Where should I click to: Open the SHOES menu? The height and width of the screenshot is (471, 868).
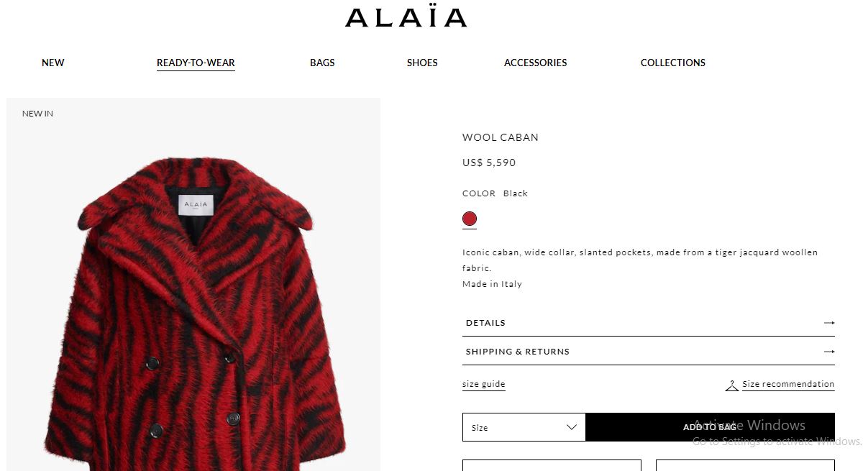pos(422,63)
